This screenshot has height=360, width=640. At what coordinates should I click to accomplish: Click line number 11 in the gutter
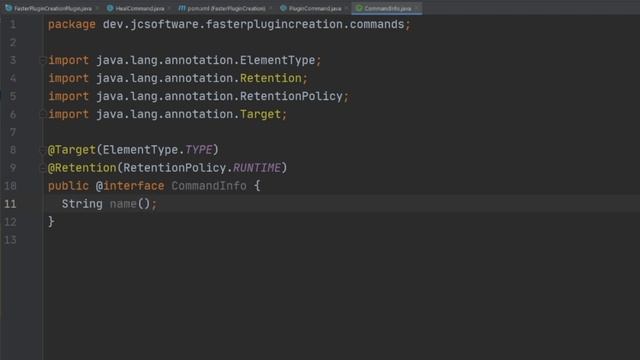coord(10,204)
